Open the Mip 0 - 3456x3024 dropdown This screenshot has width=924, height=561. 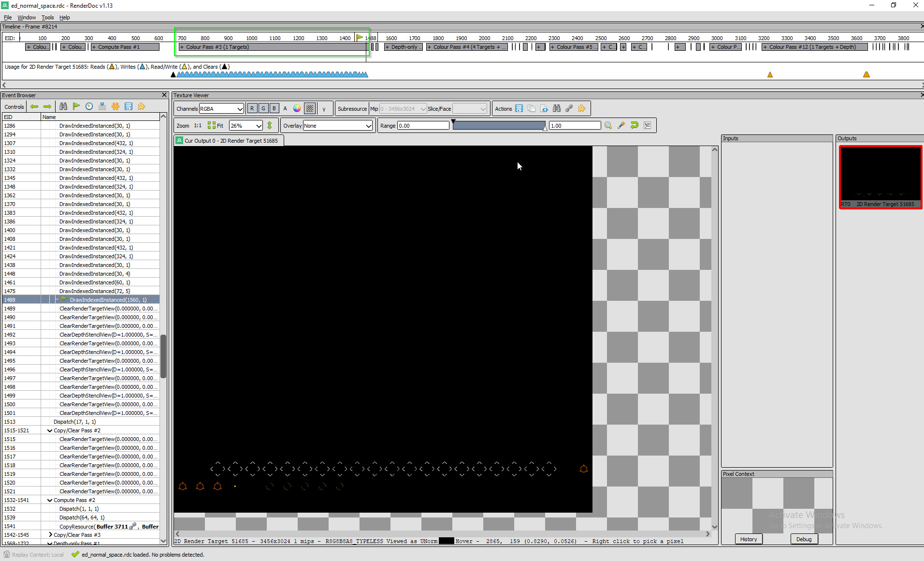coord(403,108)
